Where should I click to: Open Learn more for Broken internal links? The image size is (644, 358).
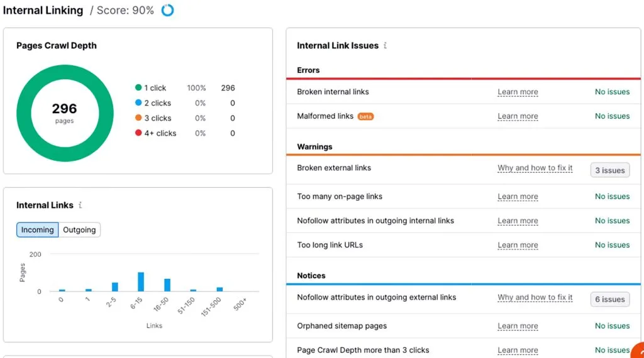click(x=518, y=92)
